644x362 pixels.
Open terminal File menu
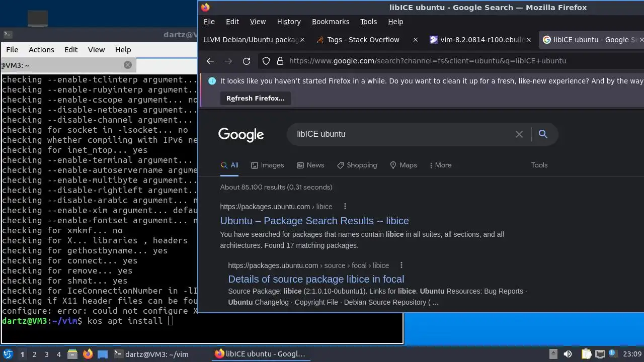pyautogui.click(x=12, y=50)
